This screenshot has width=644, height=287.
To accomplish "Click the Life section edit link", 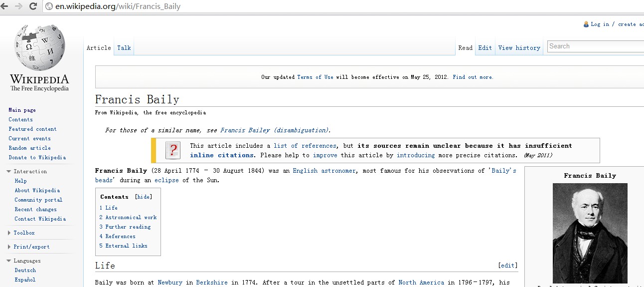I will point(508,266).
